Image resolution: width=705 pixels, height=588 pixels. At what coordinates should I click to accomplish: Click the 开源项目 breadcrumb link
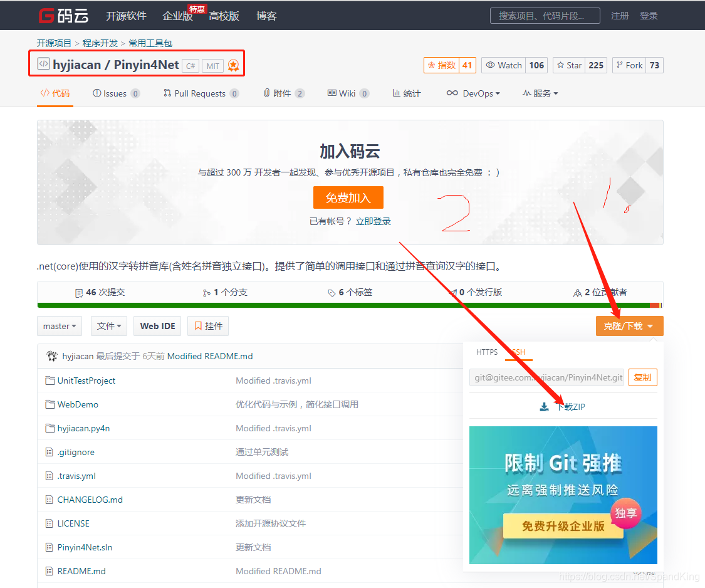tap(54, 43)
